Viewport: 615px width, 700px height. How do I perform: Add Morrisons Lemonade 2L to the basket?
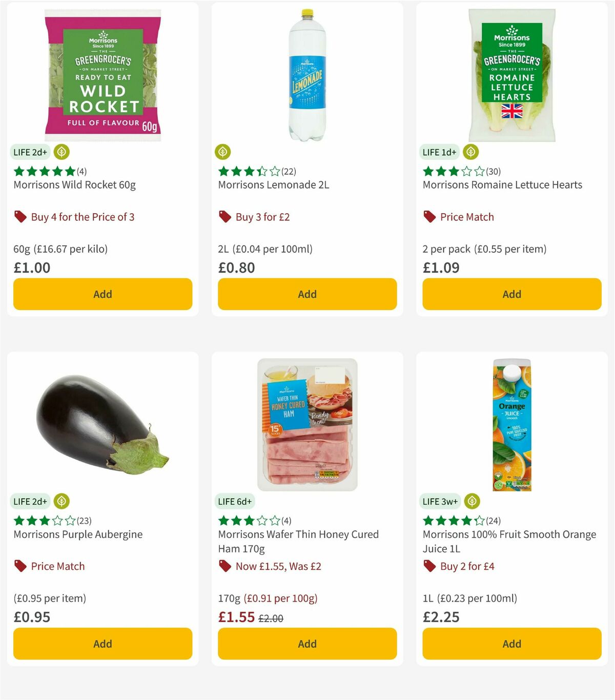tap(306, 294)
